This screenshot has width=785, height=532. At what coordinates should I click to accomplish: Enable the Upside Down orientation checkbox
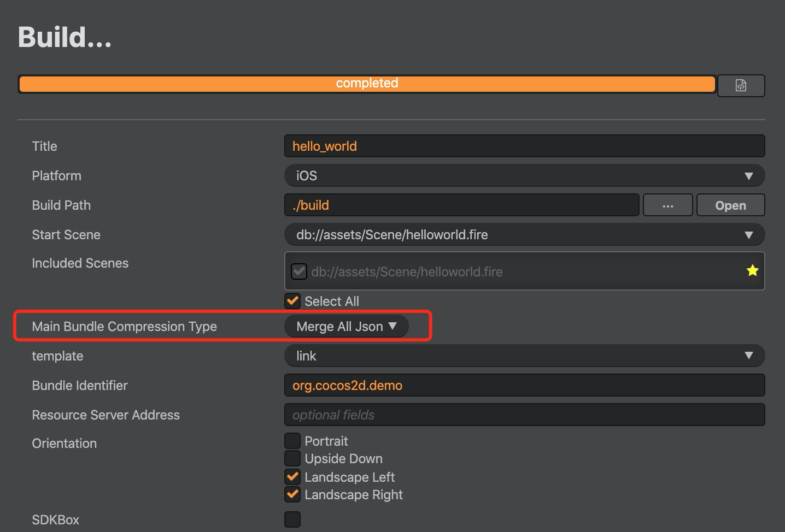[x=293, y=458]
